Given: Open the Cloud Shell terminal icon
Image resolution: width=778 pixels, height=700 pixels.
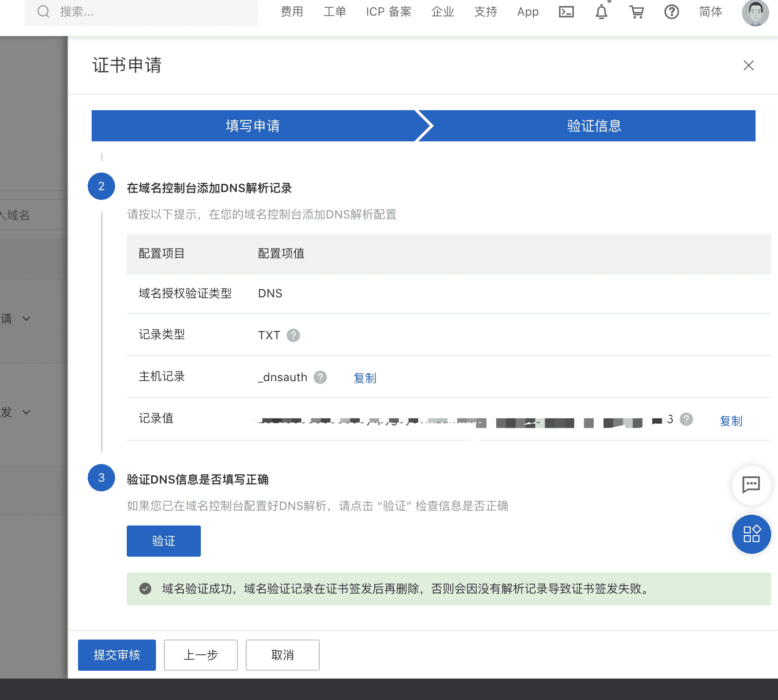Looking at the screenshot, I should [x=566, y=12].
